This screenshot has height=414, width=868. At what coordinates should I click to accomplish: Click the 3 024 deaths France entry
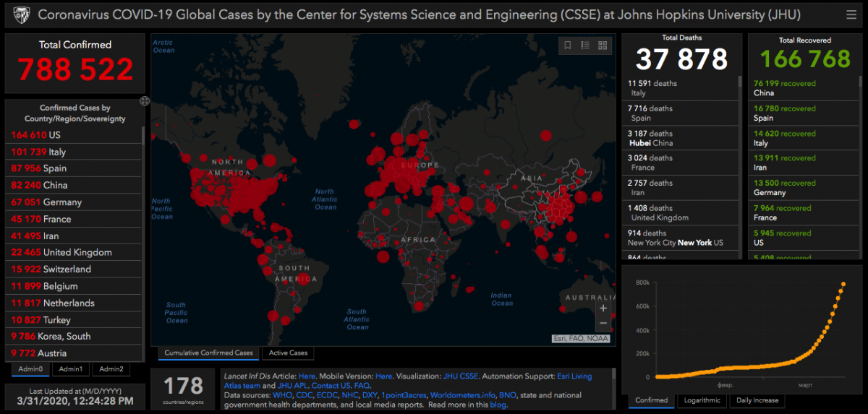680,163
